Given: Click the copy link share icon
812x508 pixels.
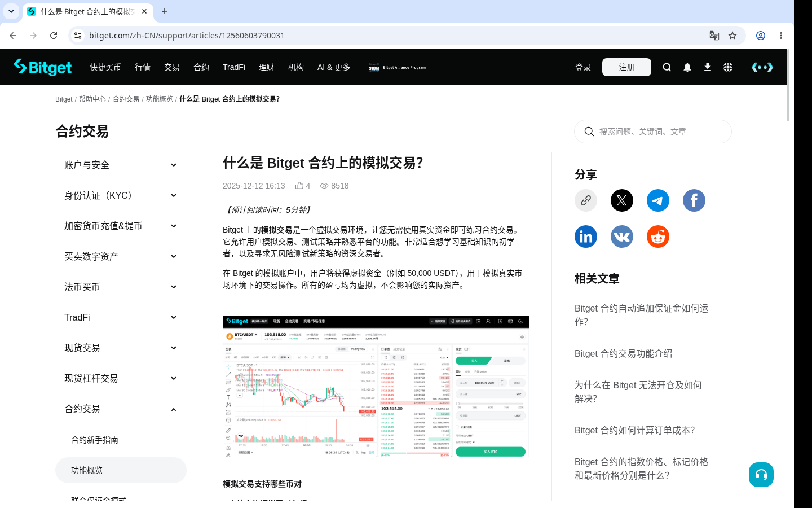Looking at the screenshot, I should [586, 200].
